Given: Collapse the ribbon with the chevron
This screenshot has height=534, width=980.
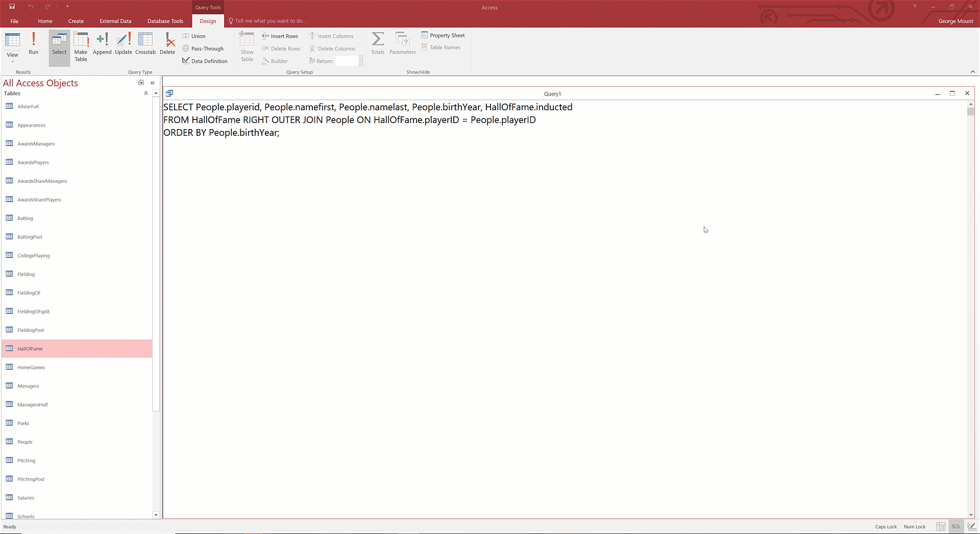Looking at the screenshot, I should pyautogui.click(x=972, y=71).
